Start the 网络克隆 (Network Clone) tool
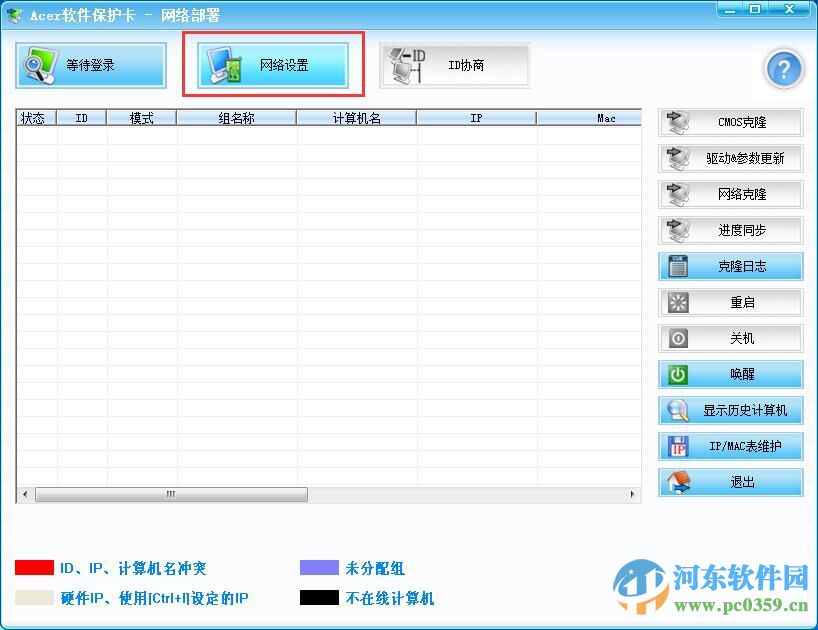This screenshot has height=630, width=818. (729, 194)
